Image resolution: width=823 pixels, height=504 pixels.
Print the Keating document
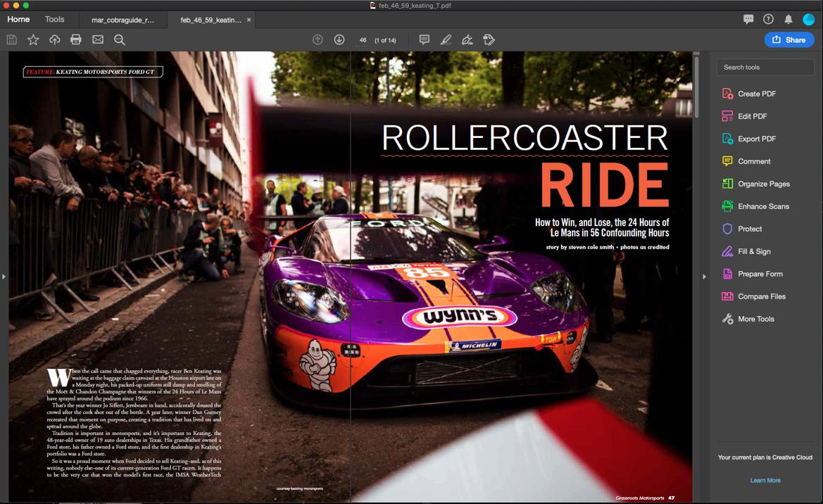coord(75,39)
